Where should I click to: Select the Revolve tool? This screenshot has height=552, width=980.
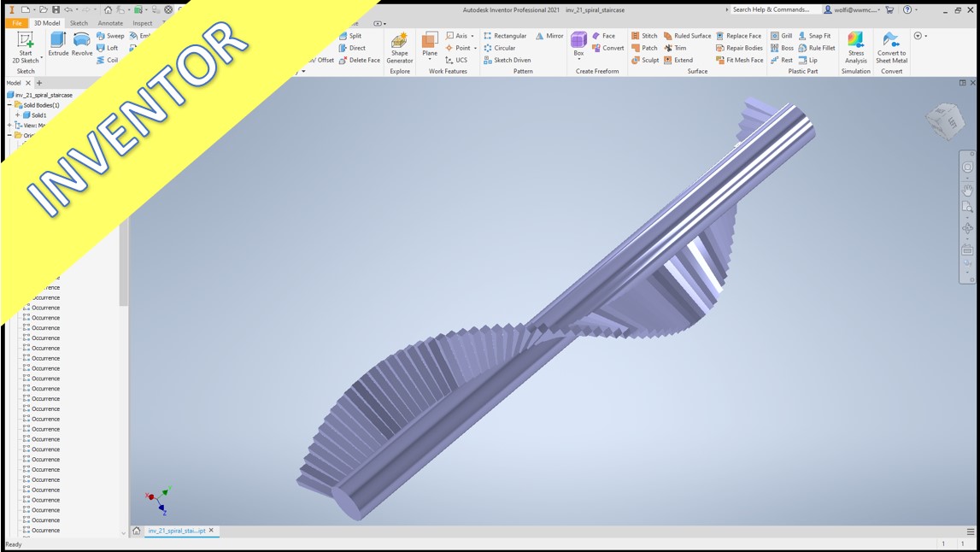coord(82,44)
